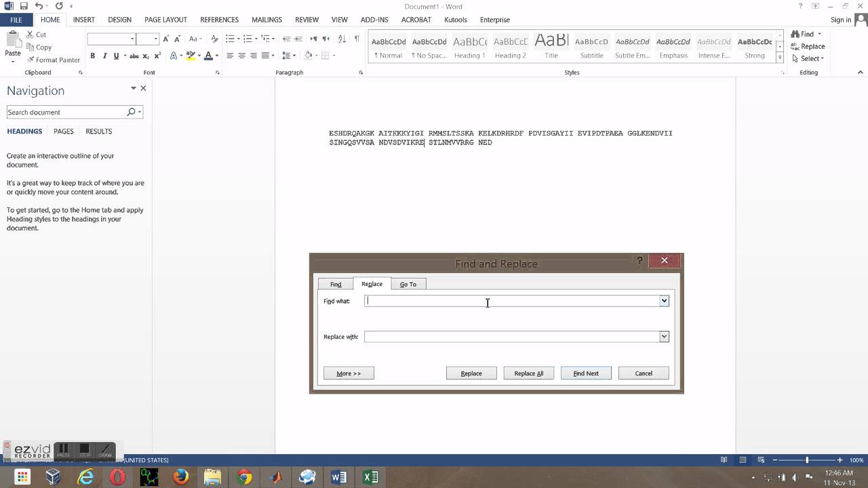Viewport: 868px width, 488px height.
Task: Open the FILE menu
Action: pos(16,20)
